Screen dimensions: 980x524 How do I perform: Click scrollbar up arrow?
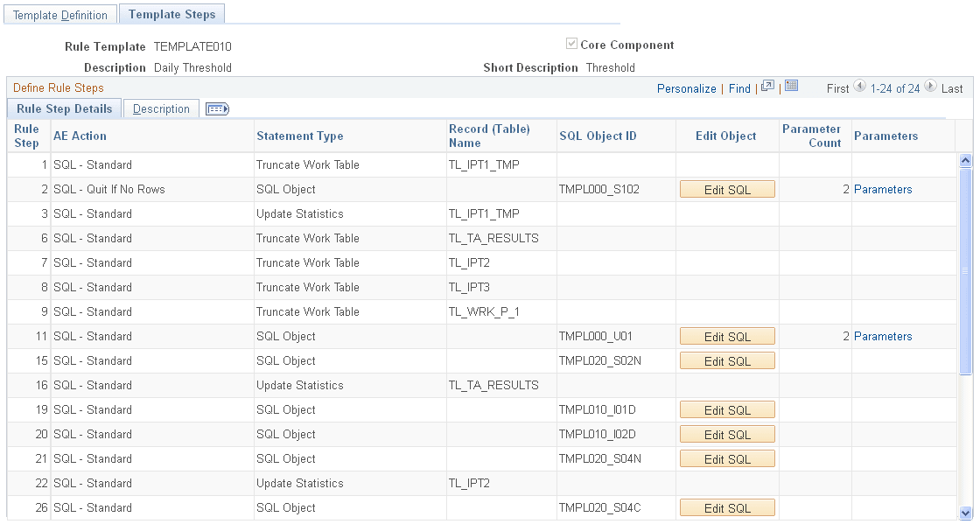click(966, 160)
